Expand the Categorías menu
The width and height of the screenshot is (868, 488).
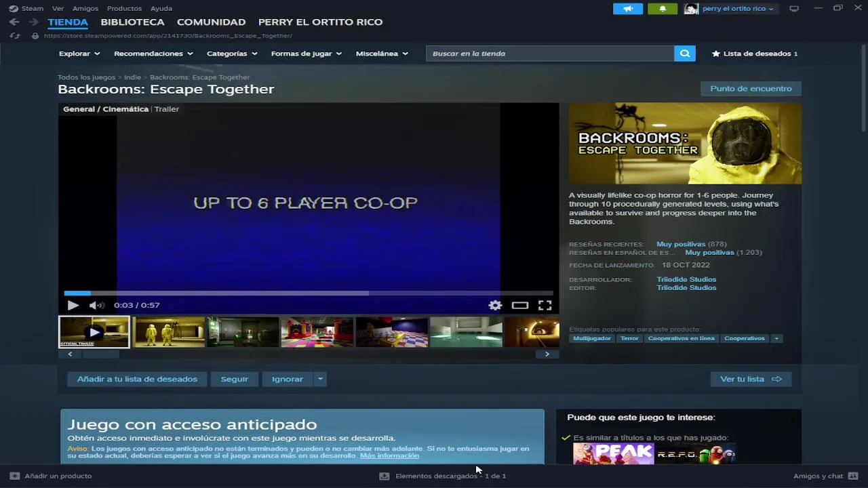coord(232,54)
